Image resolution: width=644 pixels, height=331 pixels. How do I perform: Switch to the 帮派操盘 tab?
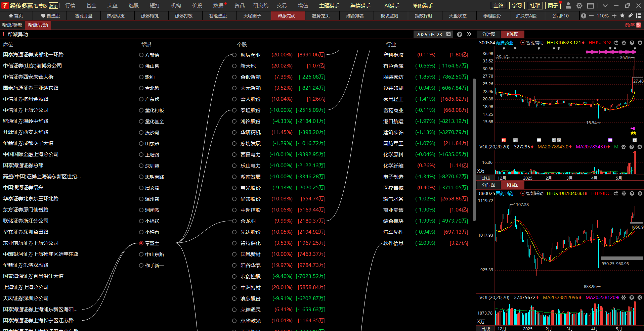tap(12, 25)
